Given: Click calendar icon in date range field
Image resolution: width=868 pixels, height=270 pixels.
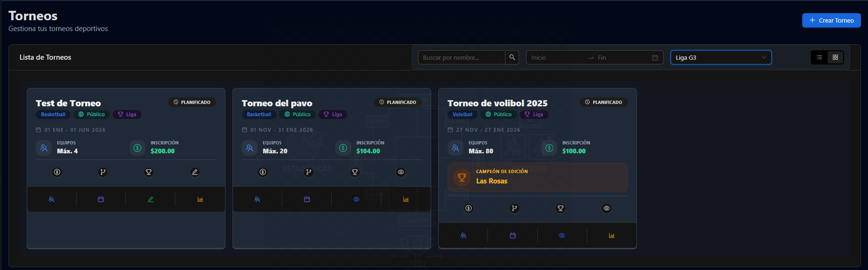Looking at the screenshot, I should point(655,57).
